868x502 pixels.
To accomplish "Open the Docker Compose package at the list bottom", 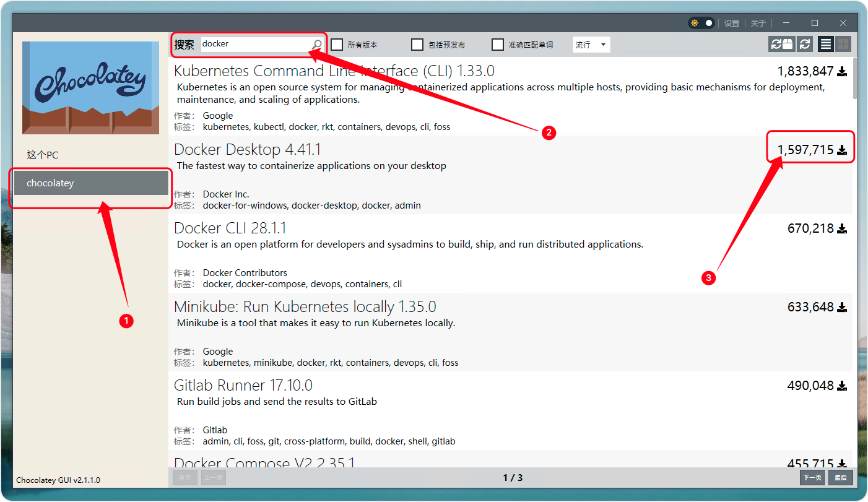I will (x=264, y=462).
